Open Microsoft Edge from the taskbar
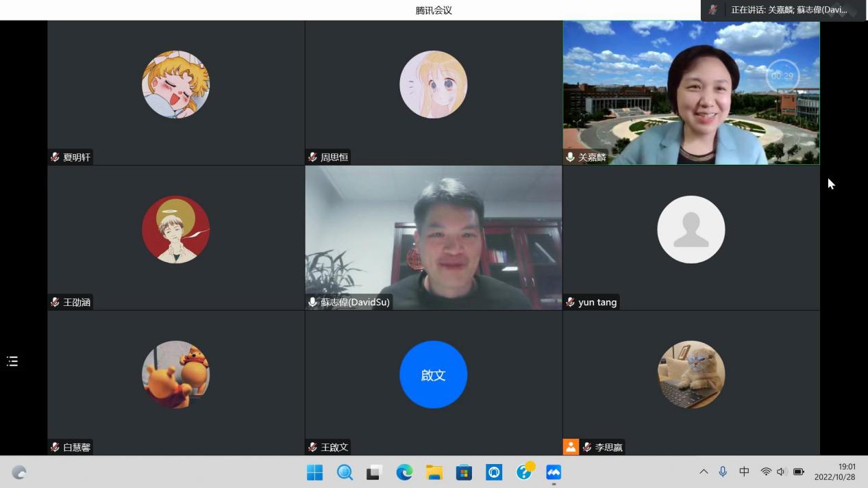The width and height of the screenshot is (868, 488). click(404, 472)
